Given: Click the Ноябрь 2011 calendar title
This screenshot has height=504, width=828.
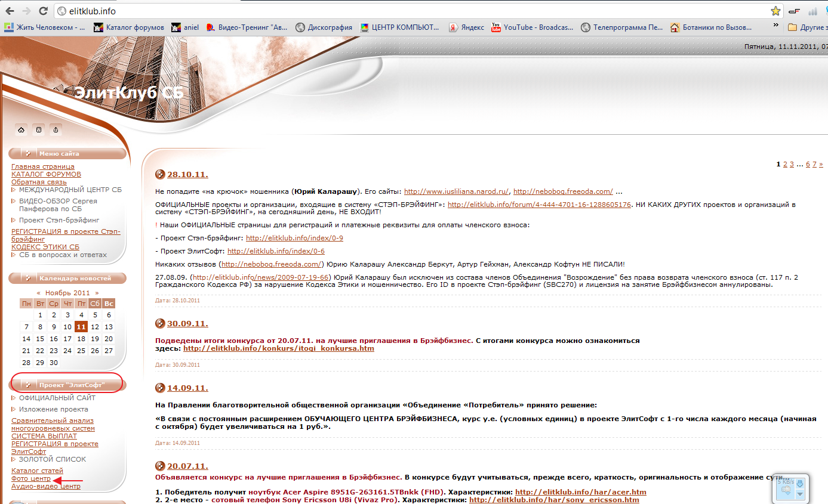Looking at the screenshot, I should pos(68,293).
